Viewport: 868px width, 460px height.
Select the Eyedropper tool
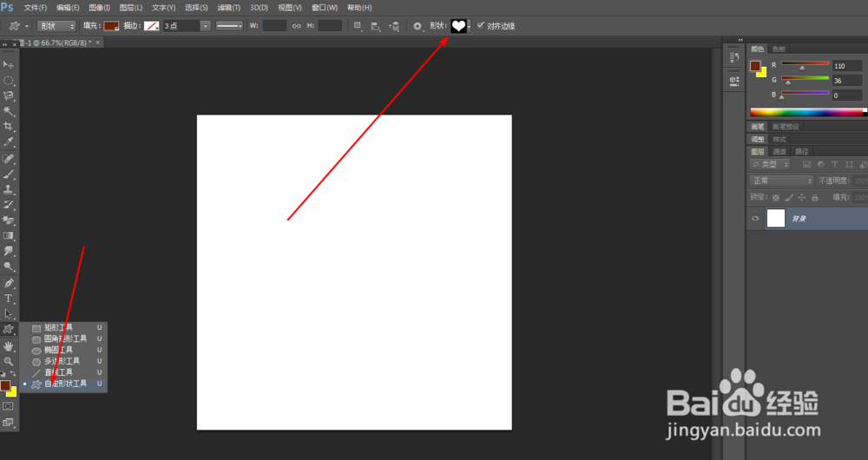(9, 141)
